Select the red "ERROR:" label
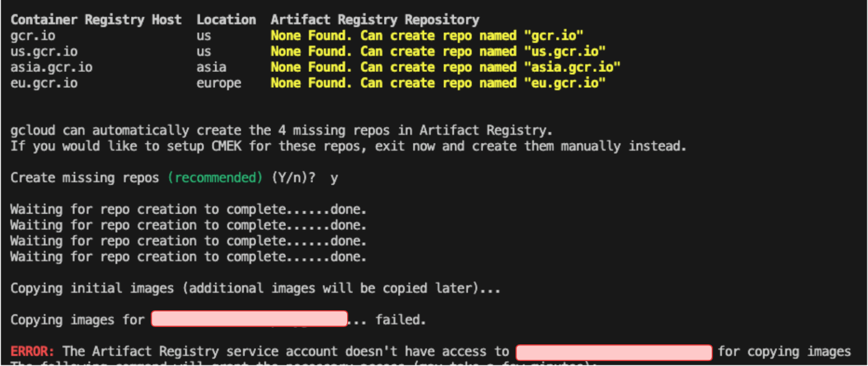This screenshot has height=366, width=868. pyautogui.click(x=33, y=352)
